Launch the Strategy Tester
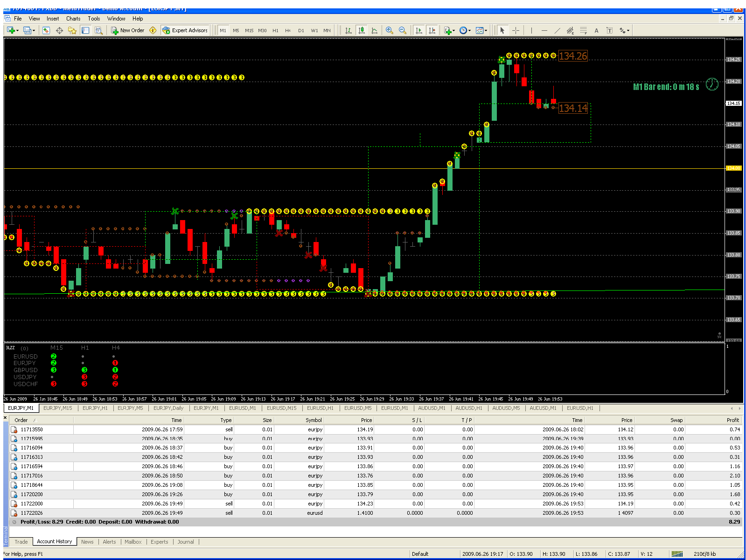This screenshot has height=560, width=746. point(98,30)
